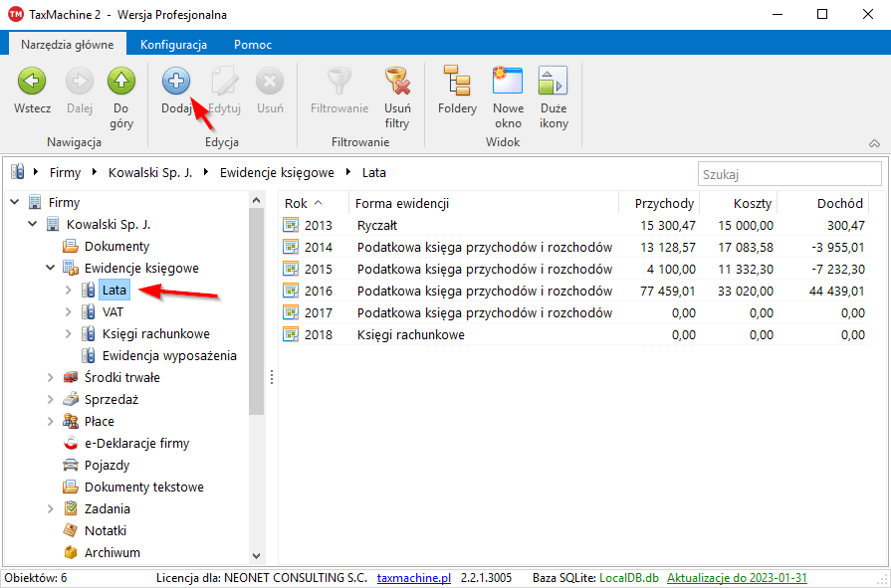
Task: Open a new window with Nowe okno
Action: point(508,82)
